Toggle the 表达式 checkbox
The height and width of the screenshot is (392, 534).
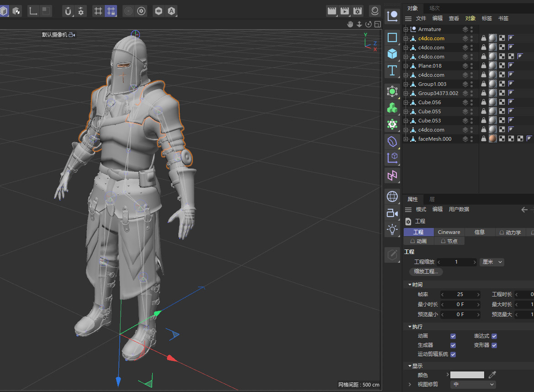click(494, 336)
